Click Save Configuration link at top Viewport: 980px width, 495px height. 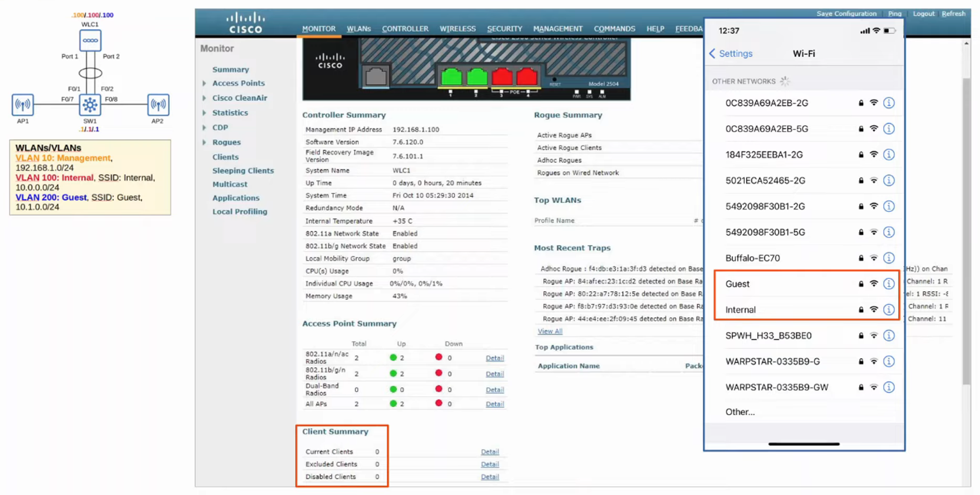846,14
